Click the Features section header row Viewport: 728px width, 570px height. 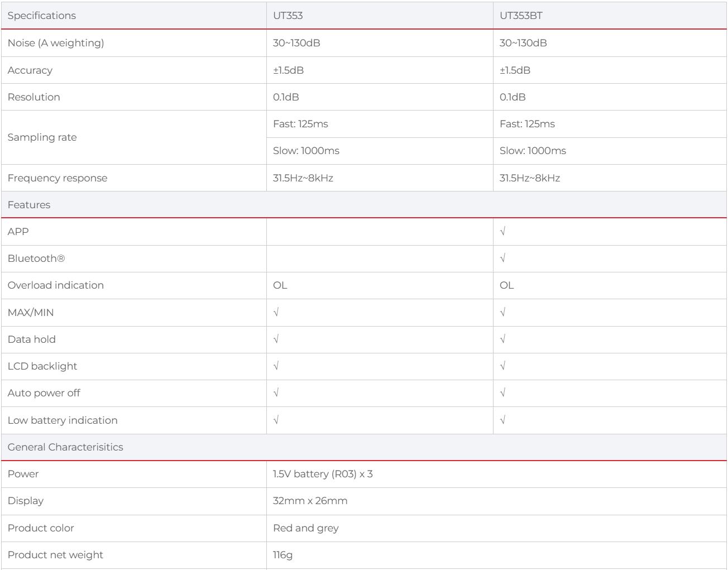point(29,205)
